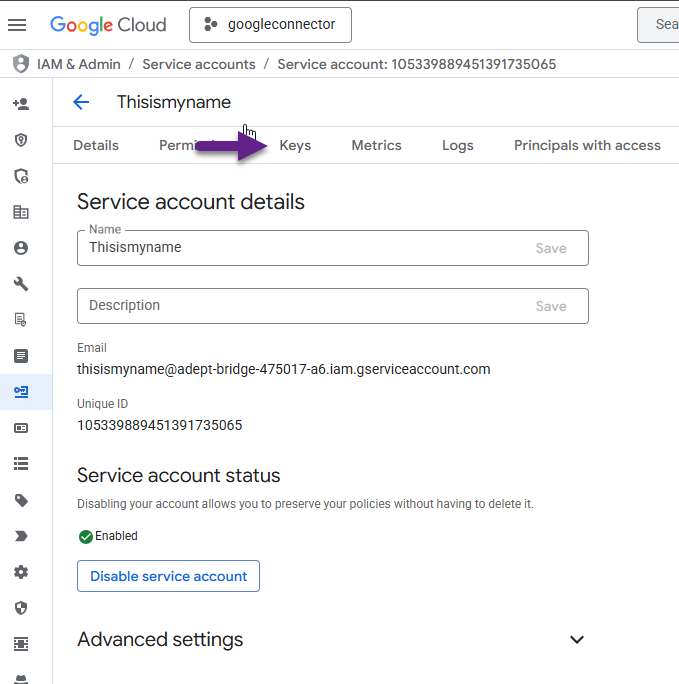Image resolution: width=679 pixels, height=684 pixels.
Task: Click the building-grid icon in the sidebar
Action: click(x=20, y=212)
